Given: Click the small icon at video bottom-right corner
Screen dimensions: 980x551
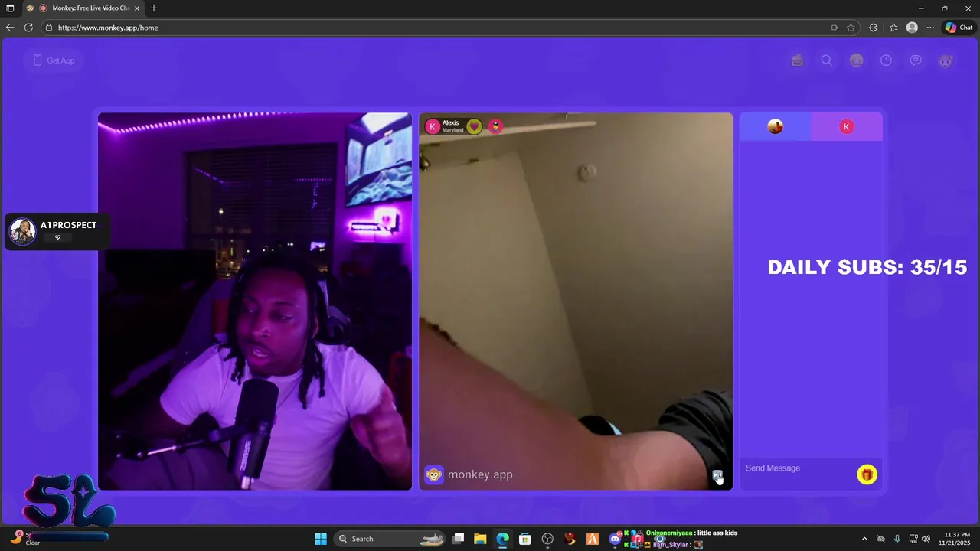Looking at the screenshot, I should pos(717,475).
